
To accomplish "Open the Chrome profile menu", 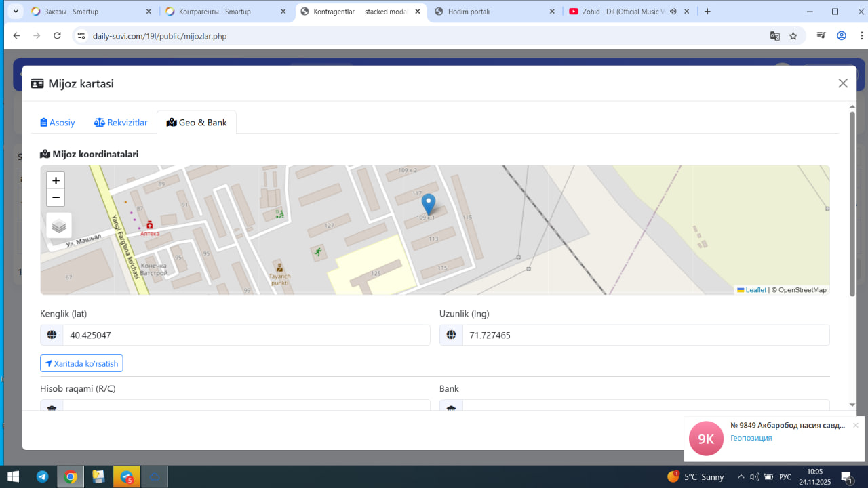I will 842,36.
